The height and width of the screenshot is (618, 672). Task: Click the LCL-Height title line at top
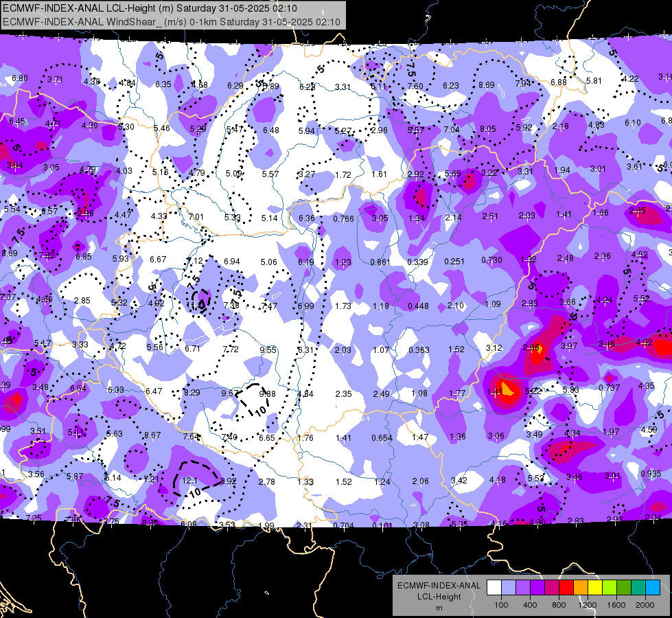[150, 8]
